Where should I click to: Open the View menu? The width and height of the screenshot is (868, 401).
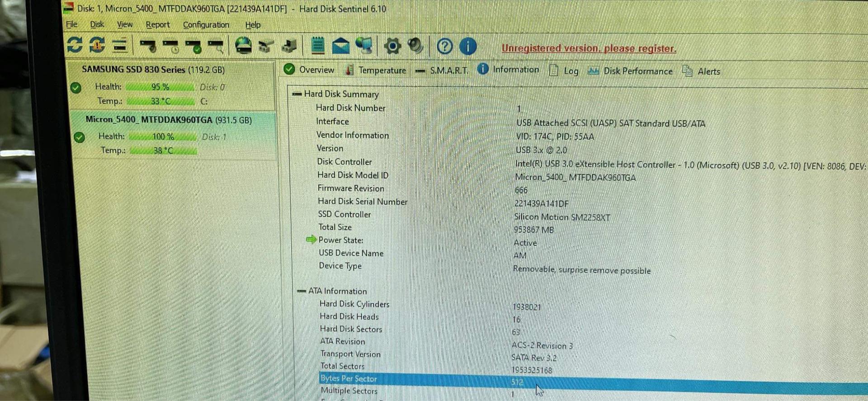click(125, 24)
